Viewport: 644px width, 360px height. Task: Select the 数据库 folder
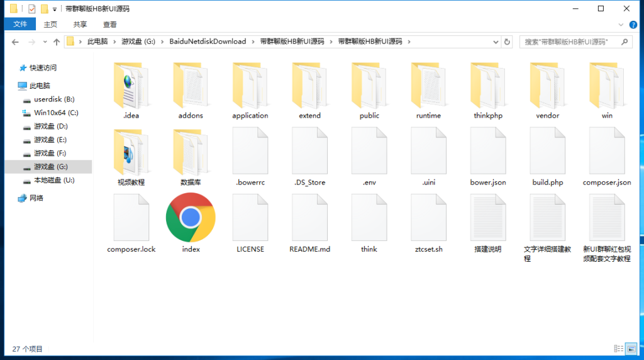(x=191, y=157)
